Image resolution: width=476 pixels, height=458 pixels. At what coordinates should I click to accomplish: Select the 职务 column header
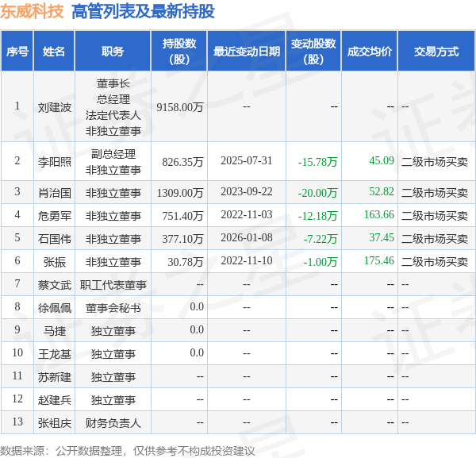point(113,52)
